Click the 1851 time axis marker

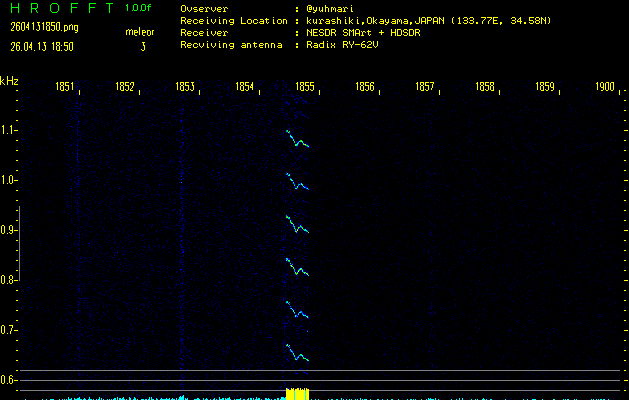click(x=65, y=88)
